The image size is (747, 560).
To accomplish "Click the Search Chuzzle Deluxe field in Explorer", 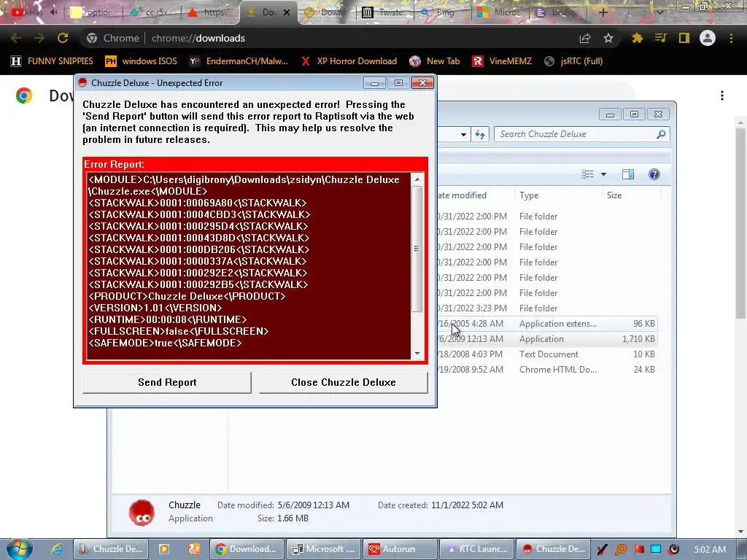I will pos(576,134).
